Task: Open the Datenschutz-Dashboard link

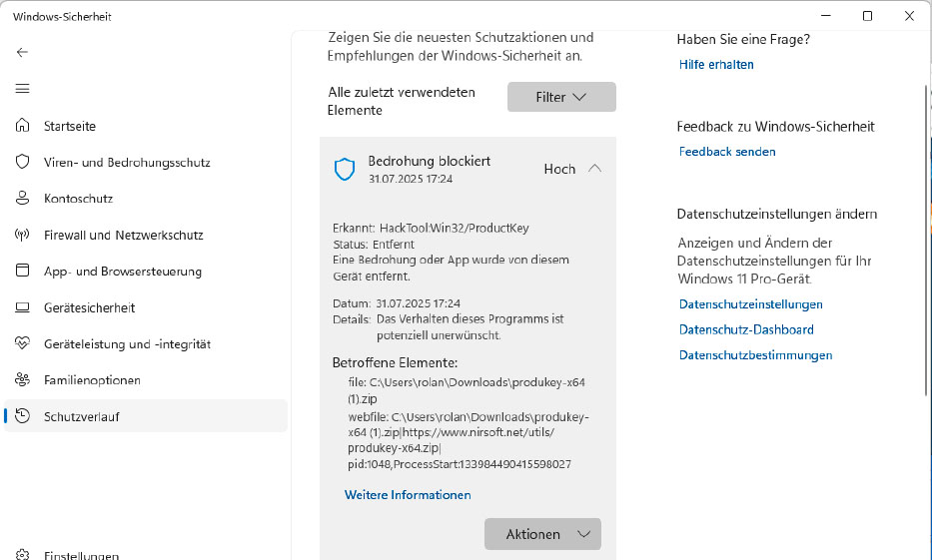Action: coord(746,329)
